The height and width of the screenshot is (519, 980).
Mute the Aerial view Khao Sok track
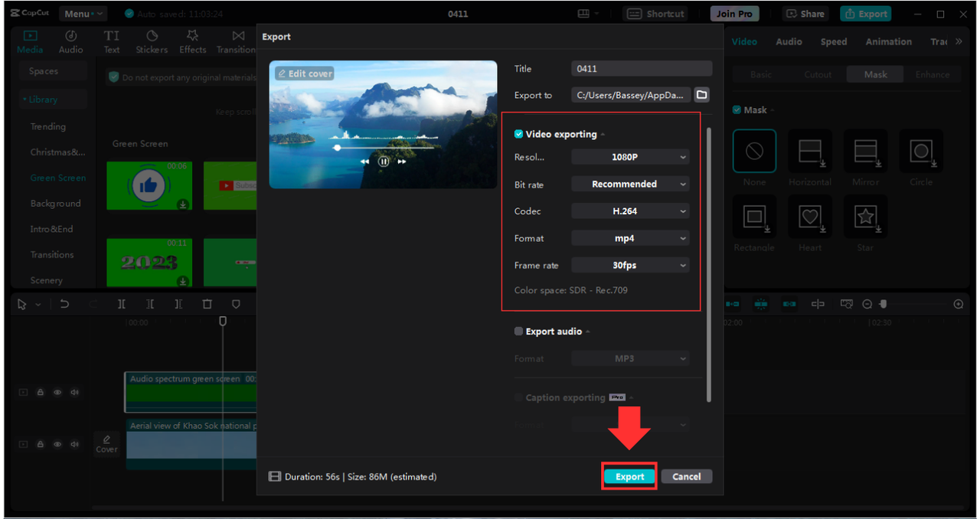(x=75, y=444)
